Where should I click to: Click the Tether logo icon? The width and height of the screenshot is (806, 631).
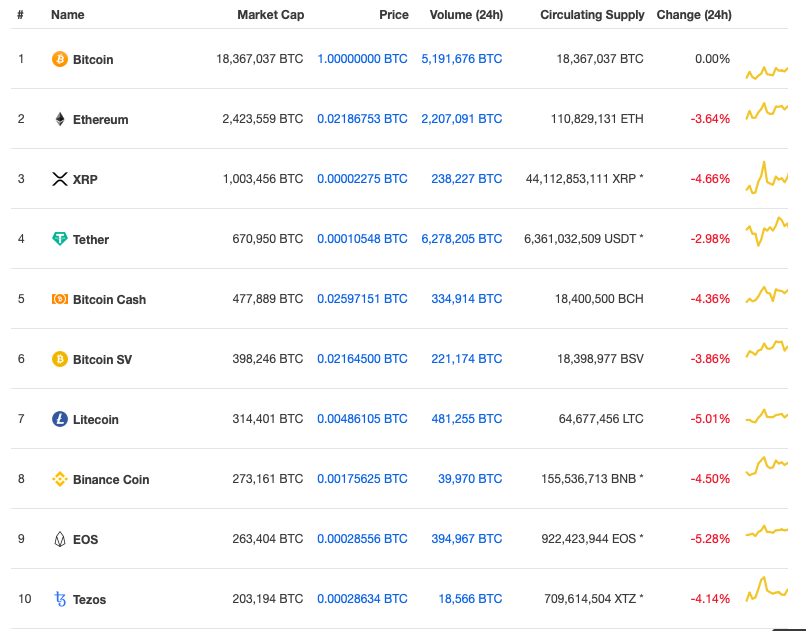(59, 239)
